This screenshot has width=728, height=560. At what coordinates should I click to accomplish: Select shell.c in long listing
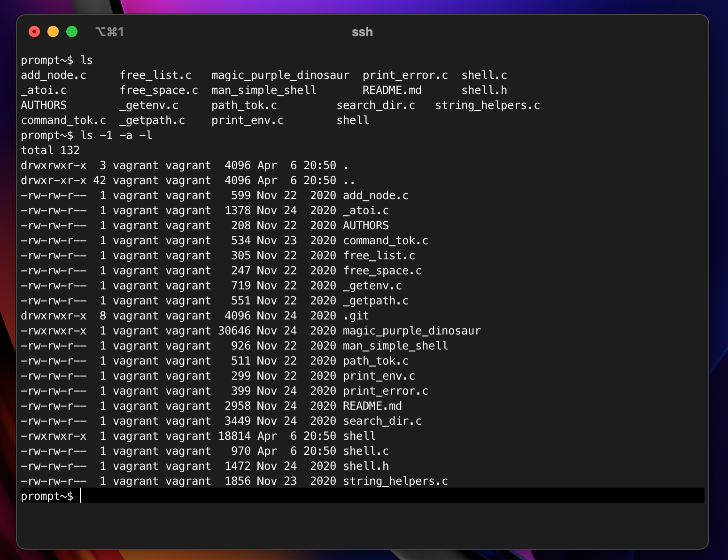coord(366,451)
